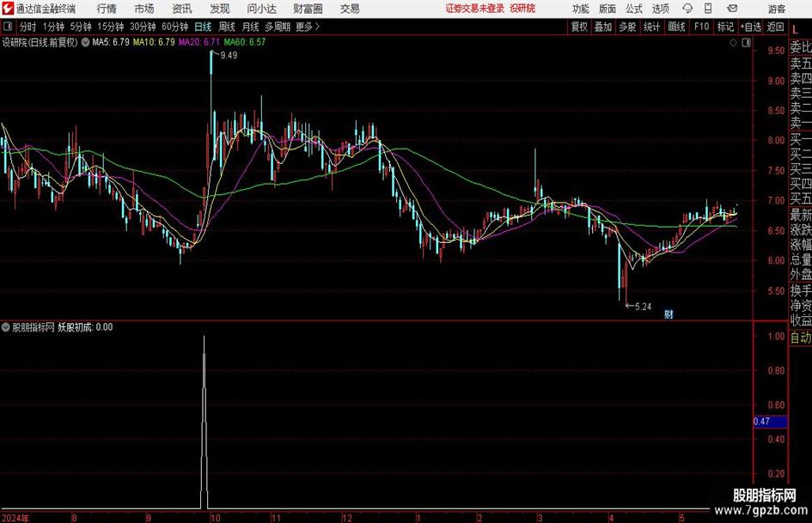Open the 发现 menu
812x523 pixels.
(x=220, y=9)
